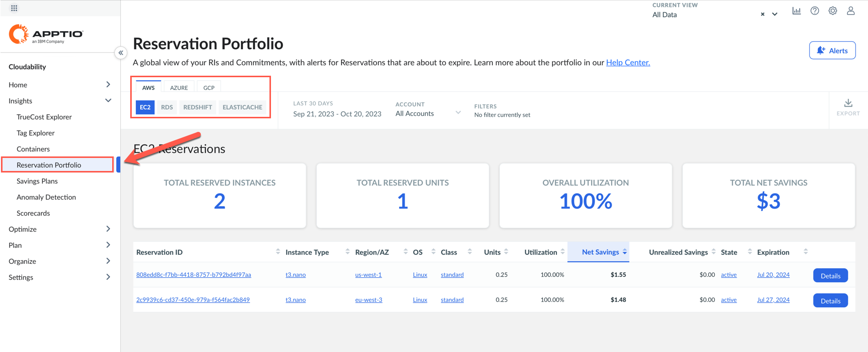The width and height of the screenshot is (868, 352).
Task: Click the Apptio logo
Action: coord(46,34)
